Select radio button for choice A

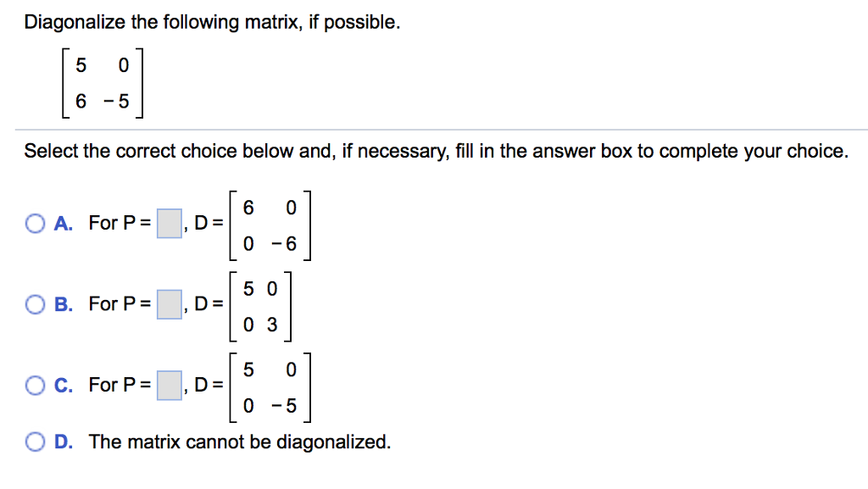pos(35,222)
